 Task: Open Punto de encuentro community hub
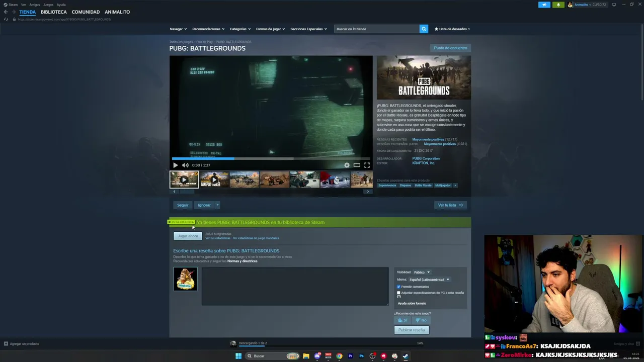pyautogui.click(x=450, y=48)
